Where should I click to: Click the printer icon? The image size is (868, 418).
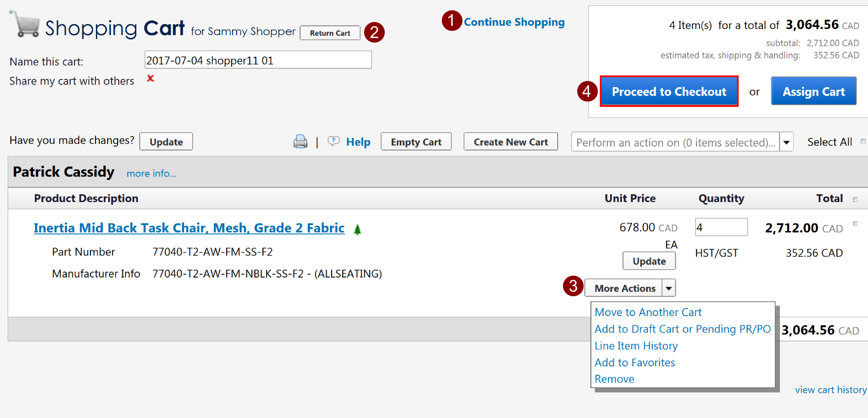300,142
